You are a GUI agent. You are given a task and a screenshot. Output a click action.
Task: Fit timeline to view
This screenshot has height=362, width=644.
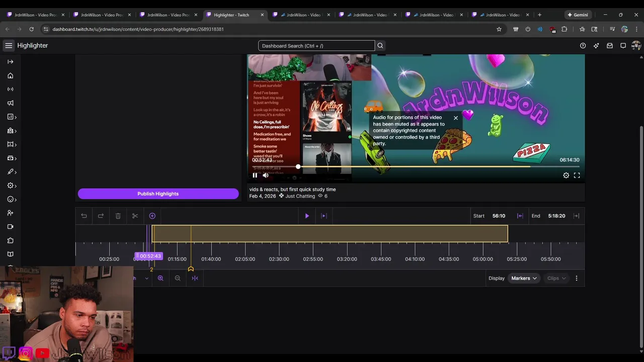[x=195, y=278]
